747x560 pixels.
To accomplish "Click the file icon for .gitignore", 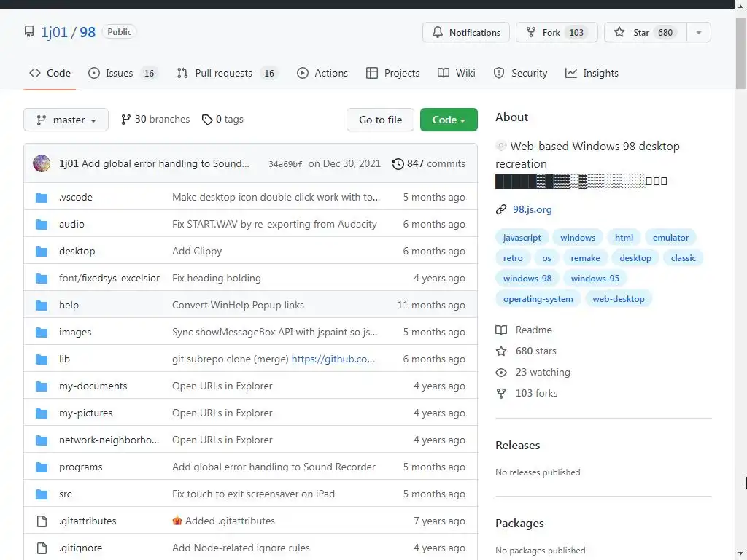I will (x=42, y=548).
